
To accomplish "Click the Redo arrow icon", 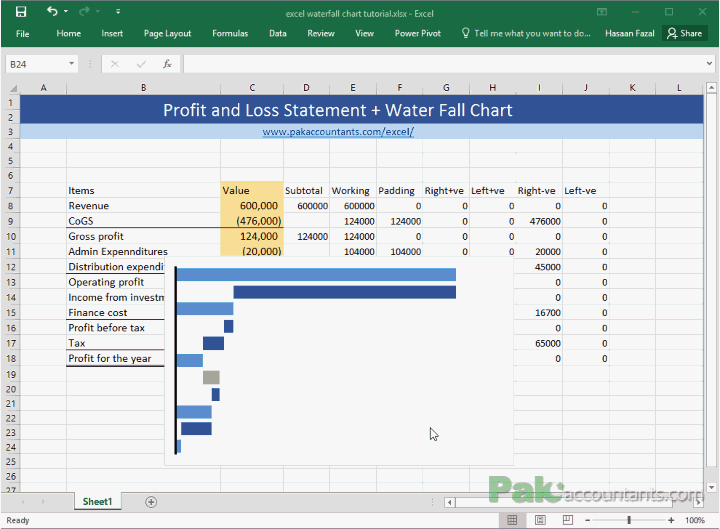I will coord(84,11).
